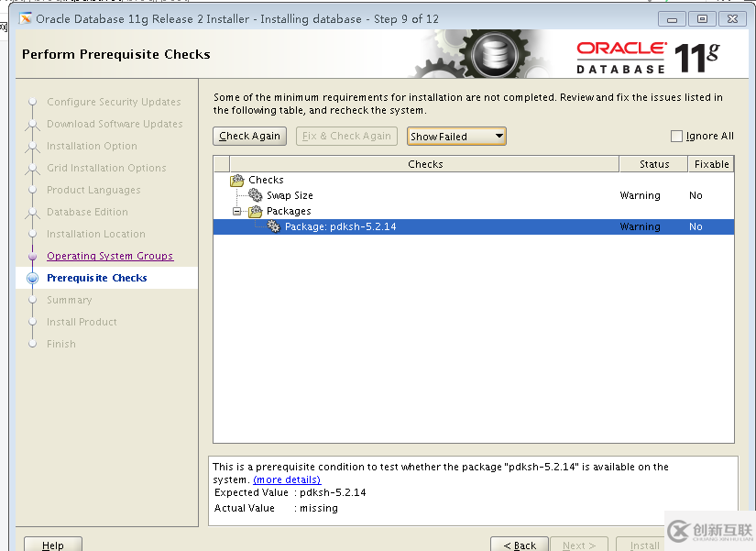Image resolution: width=756 pixels, height=551 pixels.
Task: Open the Show Failed dropdown
Action: click(x=456, y=137)
